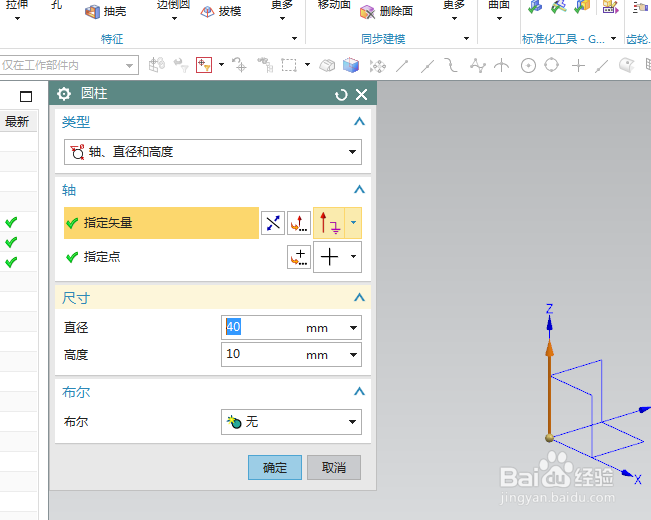Click the 确定 button

275,468
